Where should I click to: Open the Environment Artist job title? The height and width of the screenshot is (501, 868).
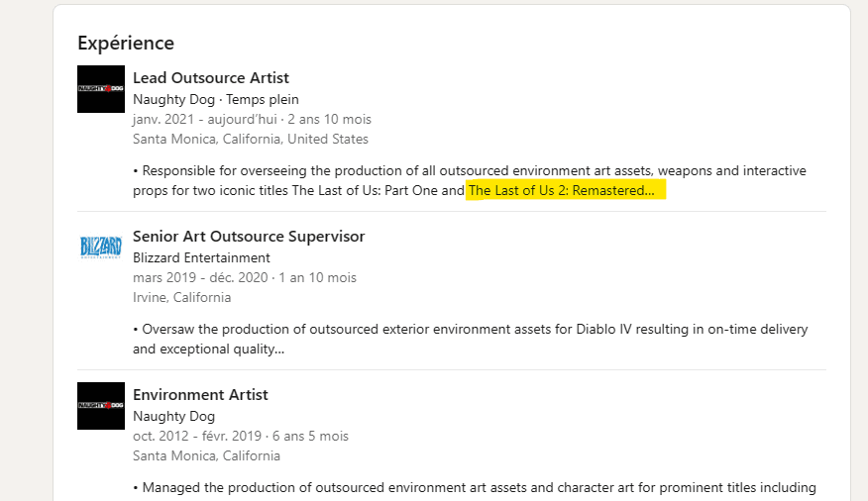coord(200,395)
